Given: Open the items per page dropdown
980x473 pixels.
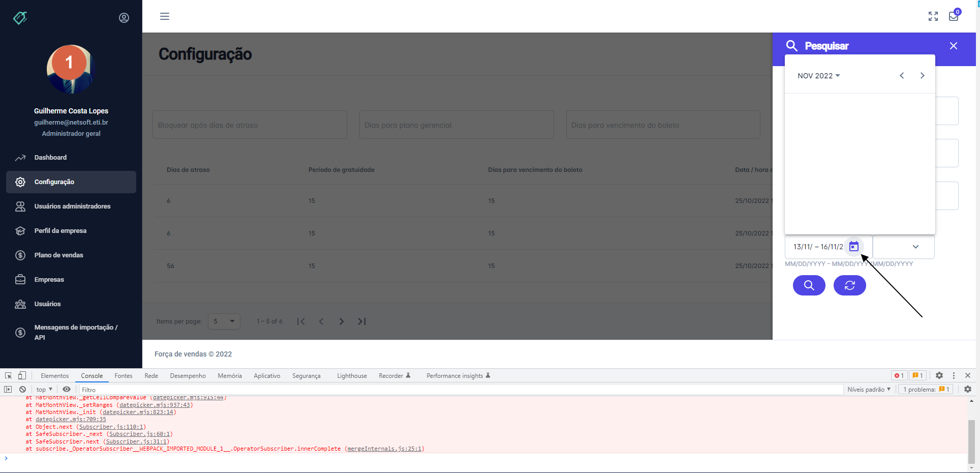Looking at the screenshot, I should 224,321.
